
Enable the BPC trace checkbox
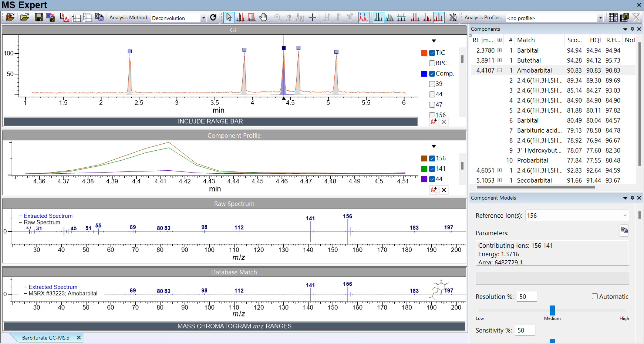click(432, 63)
